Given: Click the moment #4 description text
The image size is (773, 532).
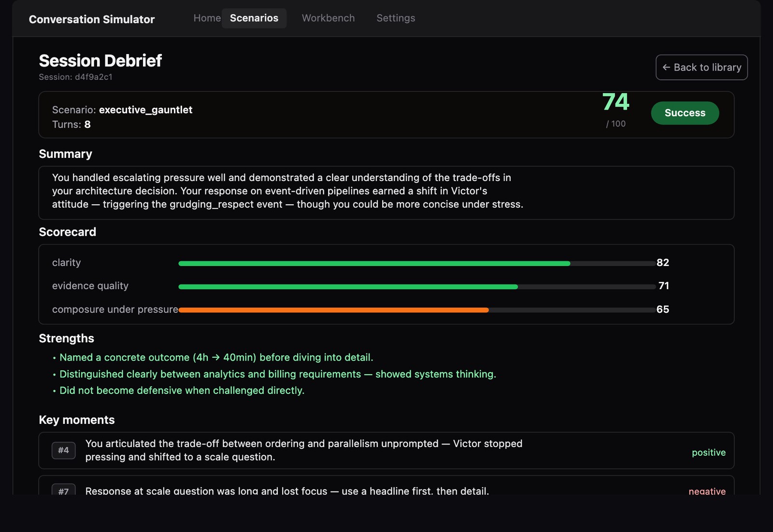Looking at the screenshot, I should 303,450.
